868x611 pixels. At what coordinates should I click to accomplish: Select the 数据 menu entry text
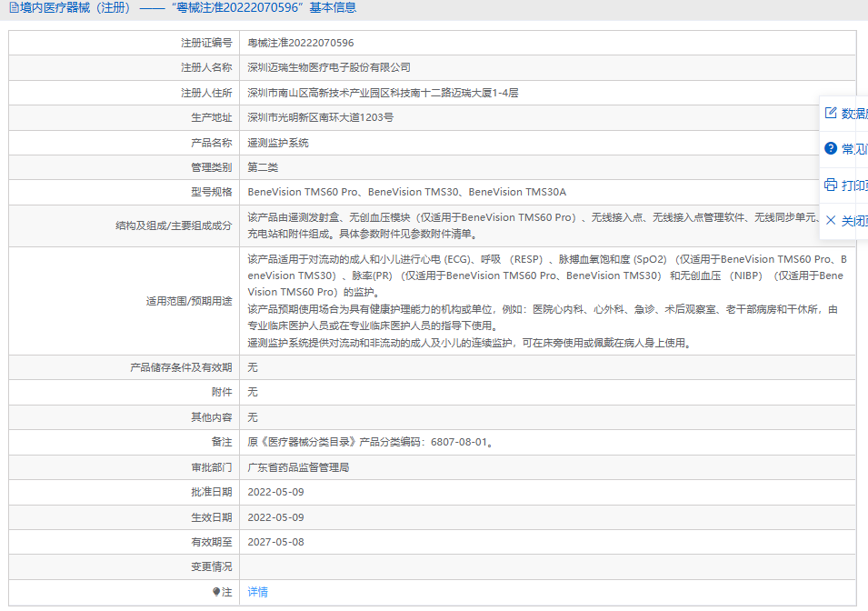pos(854,114)
